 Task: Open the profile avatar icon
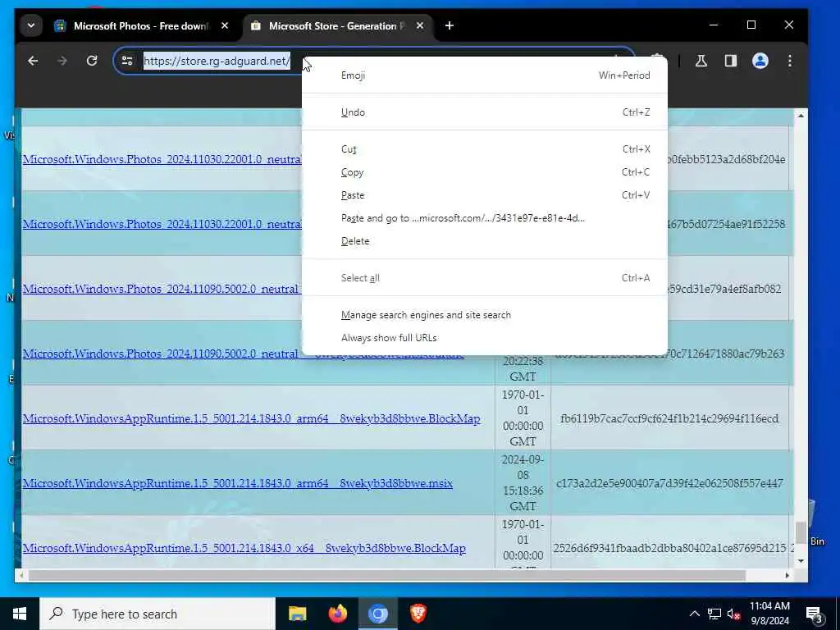pos(760,61)
